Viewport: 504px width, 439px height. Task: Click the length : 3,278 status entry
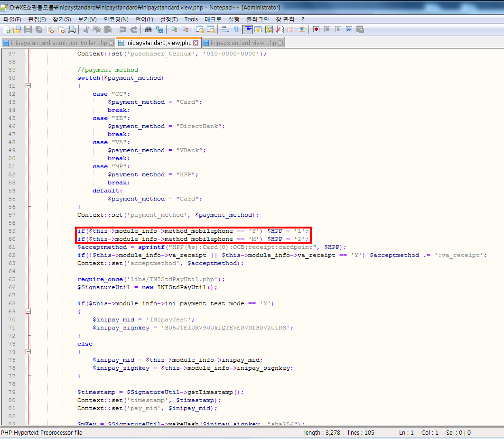coord(322,432)
